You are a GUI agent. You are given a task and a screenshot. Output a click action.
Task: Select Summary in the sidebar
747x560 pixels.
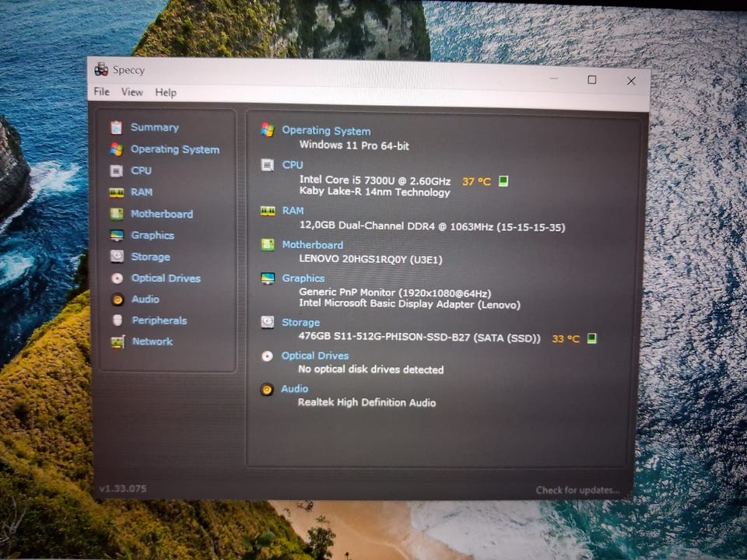pyautogui.click(x=155, y=128)
